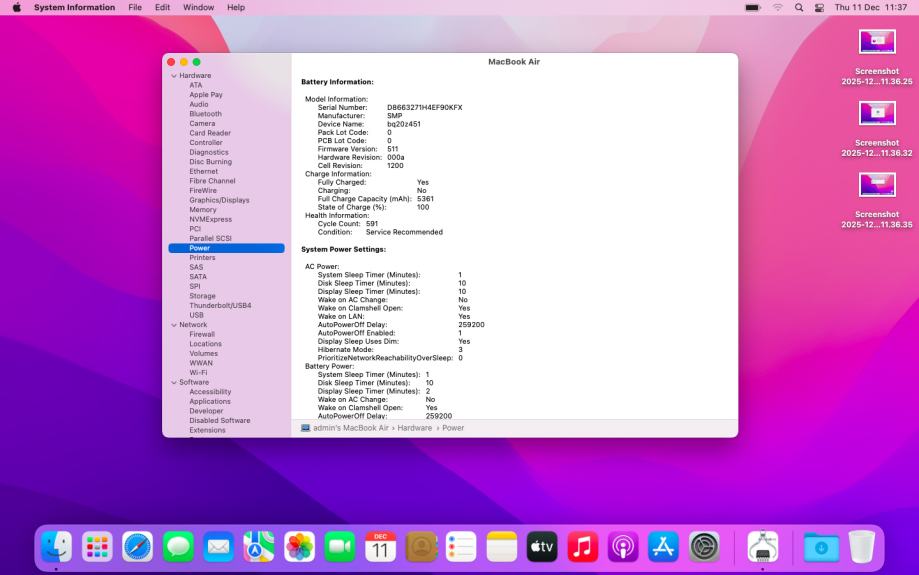Click the Wi-Fi status icon in menu bar

779,8
